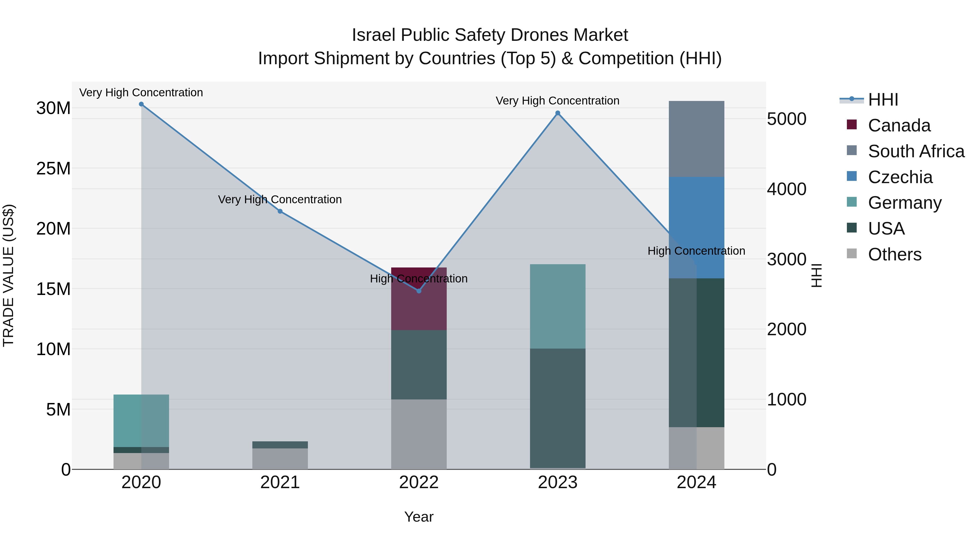Toggle the Canada legend label
980x551 pixels.
point(899,125)
